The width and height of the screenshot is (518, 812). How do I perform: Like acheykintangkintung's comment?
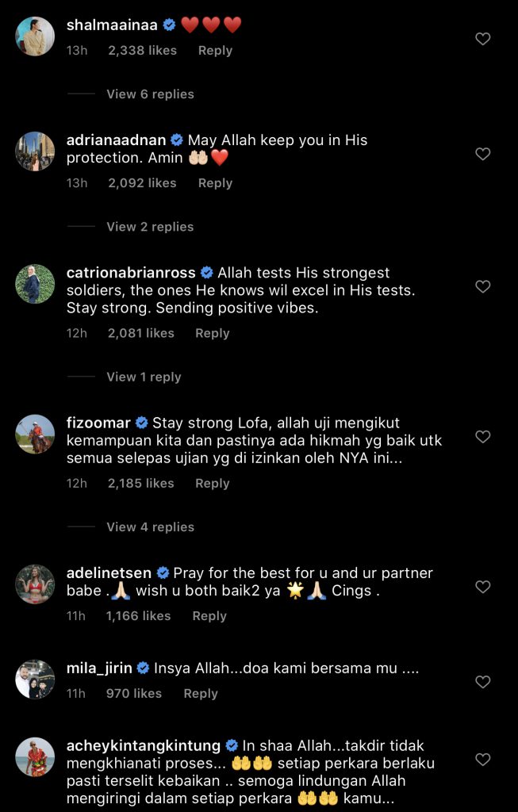click(482, 760)
